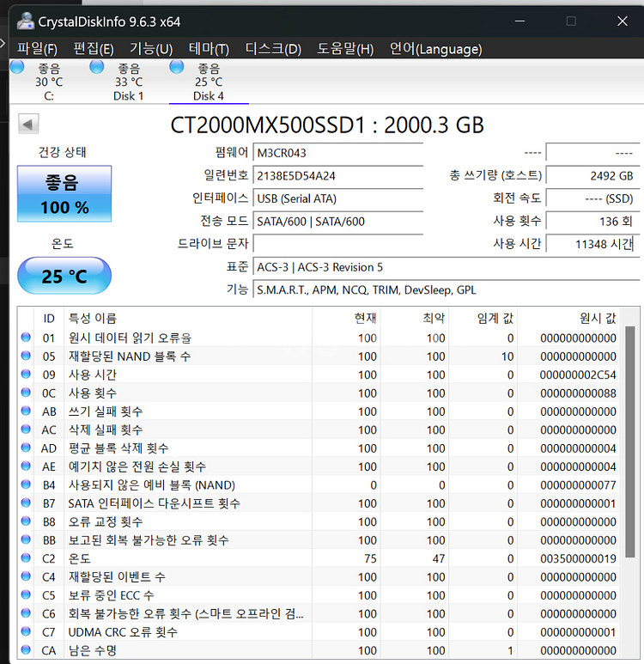The width and height of the screenshot is (644, 664).
Task: Select the C: drive tab
Action: click(48, 82)
